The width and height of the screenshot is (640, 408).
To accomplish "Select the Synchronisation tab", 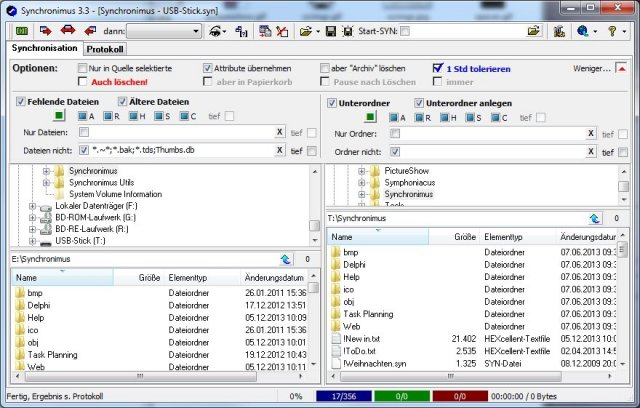I will (43, 48).
